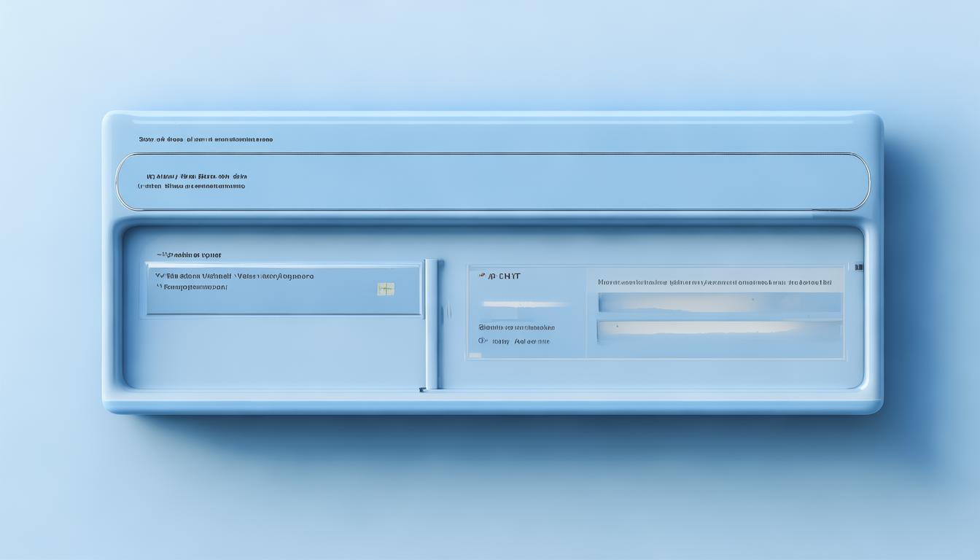Click the first text line inside the pill bar
The width and height of the screenshot is (980, 560).
coord(197,176)
